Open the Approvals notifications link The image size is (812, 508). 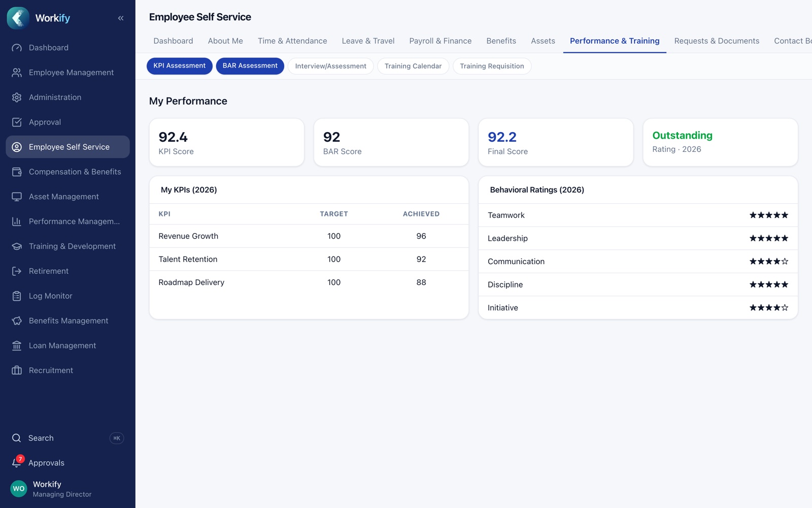[x=67, y=463]
